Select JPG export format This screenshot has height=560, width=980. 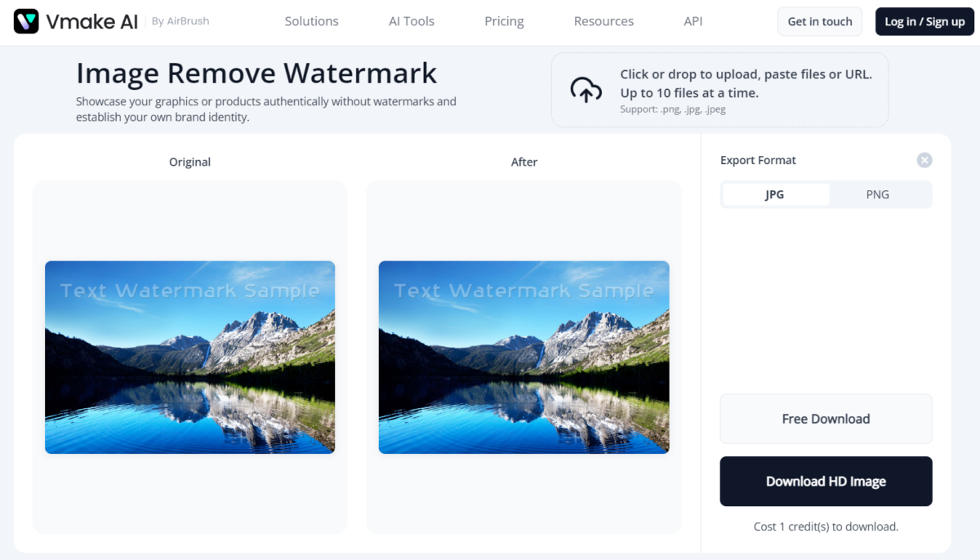pos(774,194)
